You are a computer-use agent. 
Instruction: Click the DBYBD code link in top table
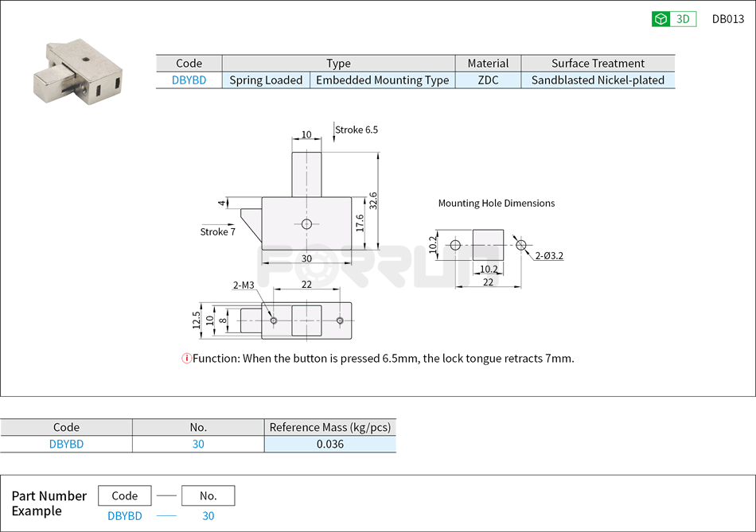pos(188,80)
